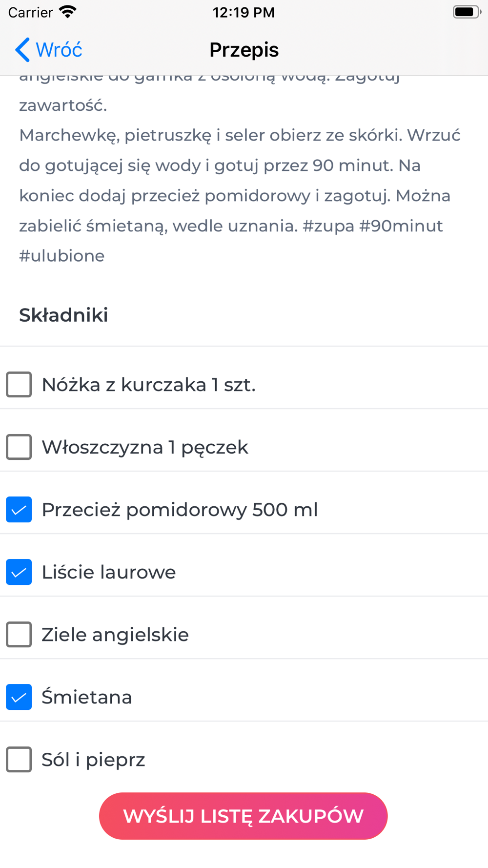Image resolution: width=488 pixels, height=868 pixels.
Task: Tap the Liście laurowe ingredient label
Action: point(109,572)
